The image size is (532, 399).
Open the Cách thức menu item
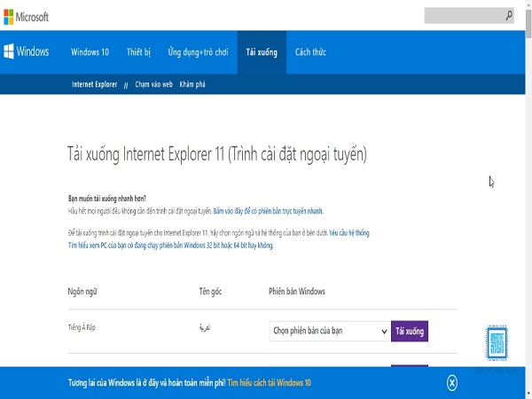[310, 52]
